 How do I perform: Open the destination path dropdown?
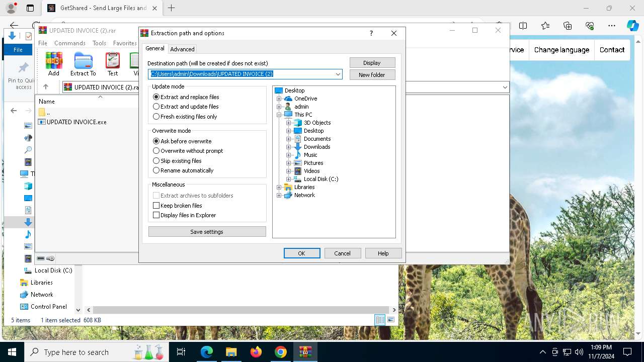(x=338, y=74)
